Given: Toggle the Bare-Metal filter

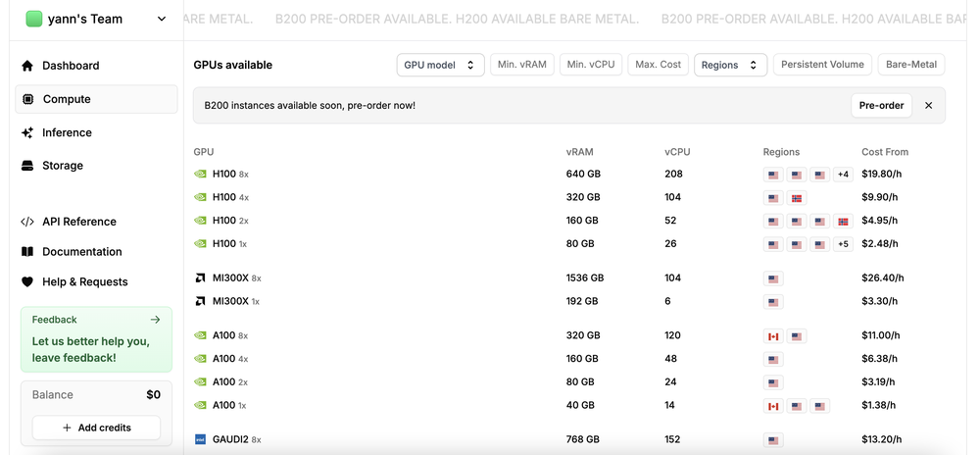Looking at the screenshot, I should pos(910,65).
